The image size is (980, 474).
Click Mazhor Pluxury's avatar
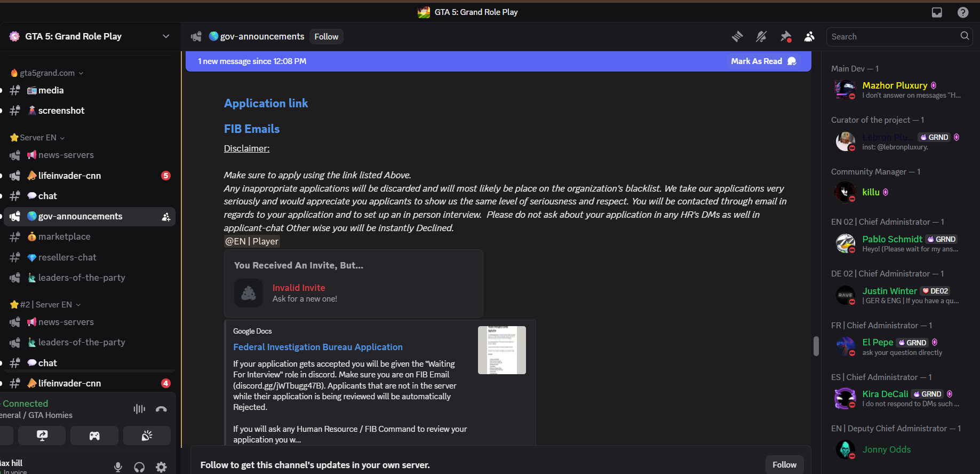coord(845,89)
